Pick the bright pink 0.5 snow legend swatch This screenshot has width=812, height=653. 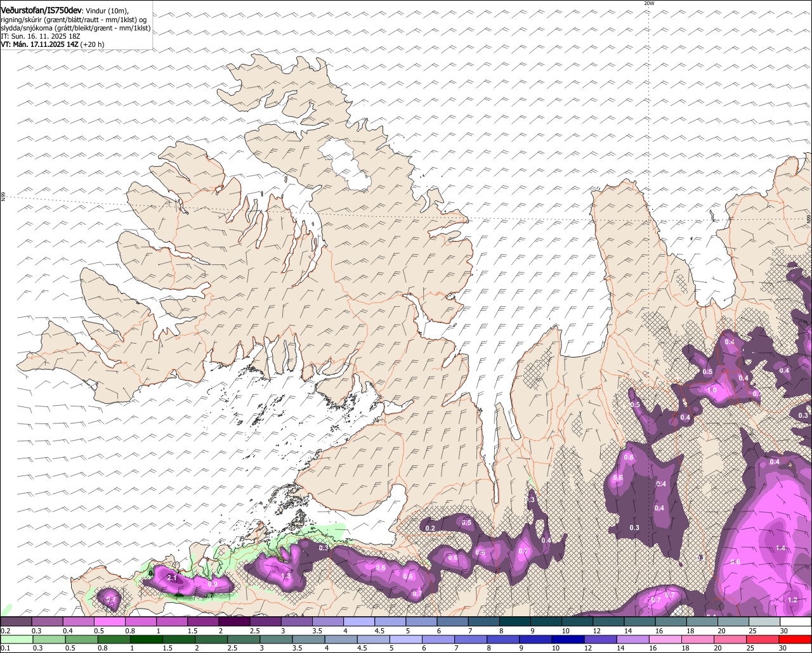110,621
